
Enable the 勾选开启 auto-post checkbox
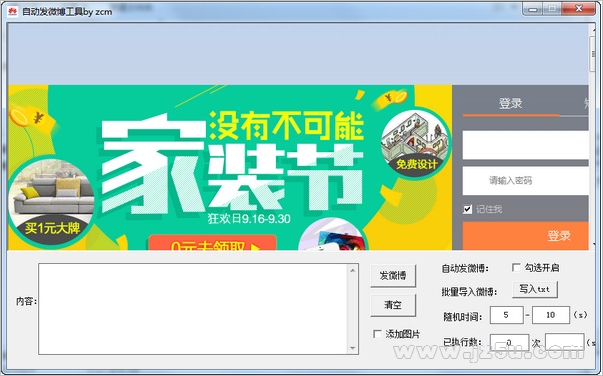pyautogui.click(x=516, y=267)
